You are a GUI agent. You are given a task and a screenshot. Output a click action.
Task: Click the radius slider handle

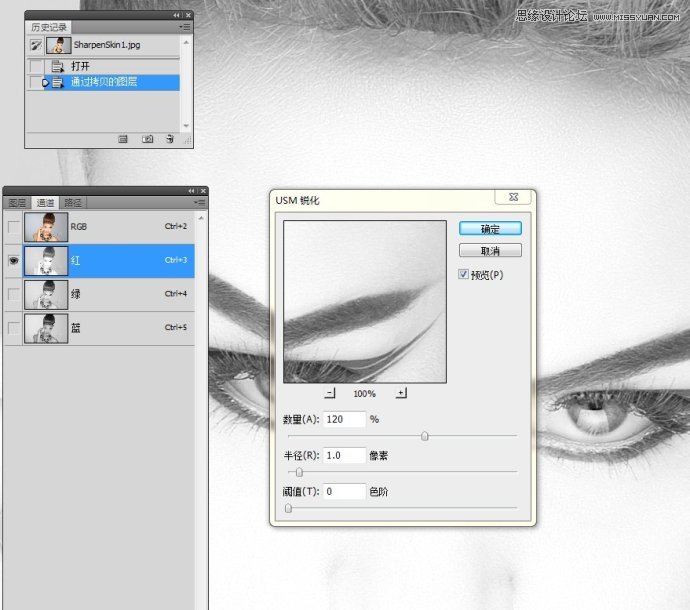299,472
